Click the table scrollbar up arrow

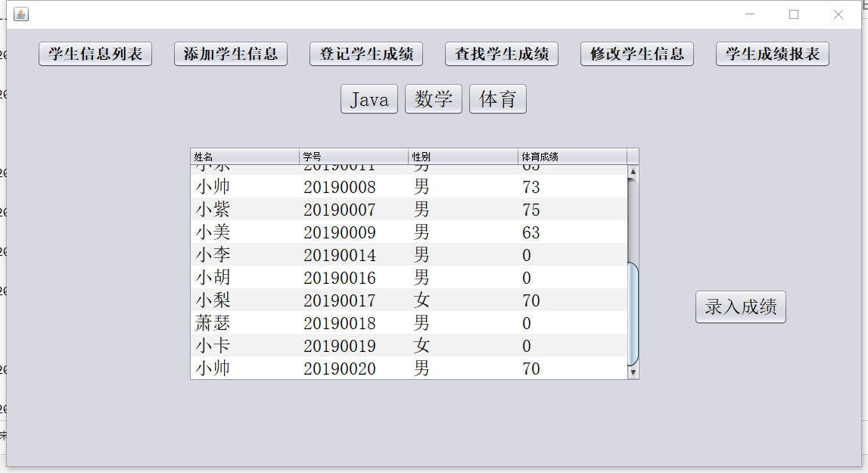click(x=633, y=172)
